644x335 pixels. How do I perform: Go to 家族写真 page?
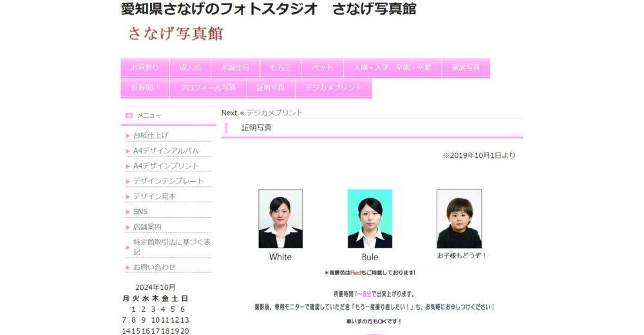465,68
